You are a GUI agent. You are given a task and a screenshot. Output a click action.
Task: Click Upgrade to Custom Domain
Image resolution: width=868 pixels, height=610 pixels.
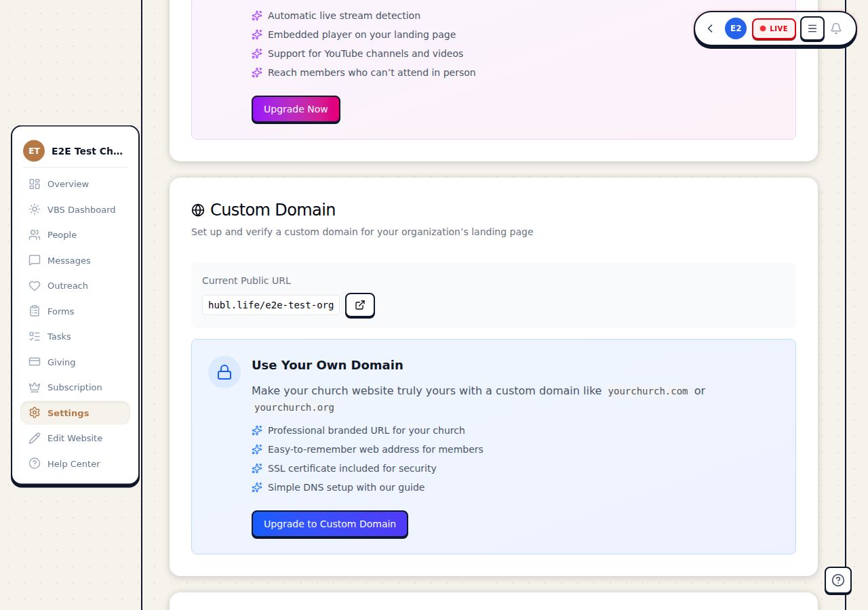330,524
